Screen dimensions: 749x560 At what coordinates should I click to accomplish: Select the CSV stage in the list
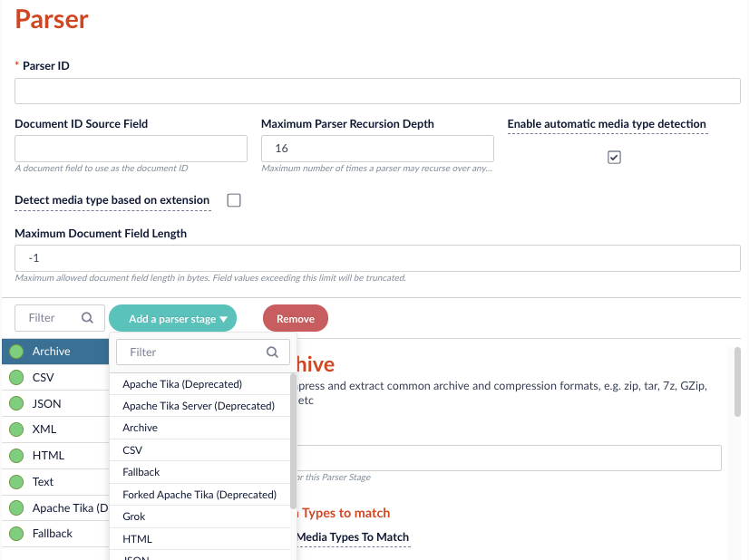tap(55, 378)
